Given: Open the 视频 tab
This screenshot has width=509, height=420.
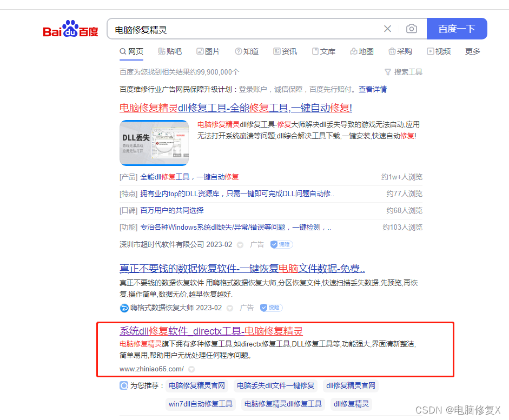Looking at the screenshot, I should tap(439, 51).
